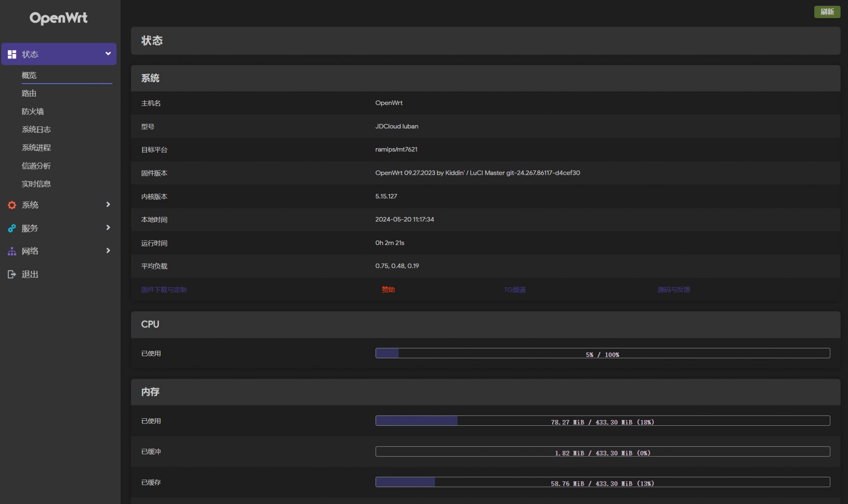Image resolution: width=848 pixels, height=504 pixels.
Task: Expand the 服务 menu arrow
Action: click(x=108, y=228)
